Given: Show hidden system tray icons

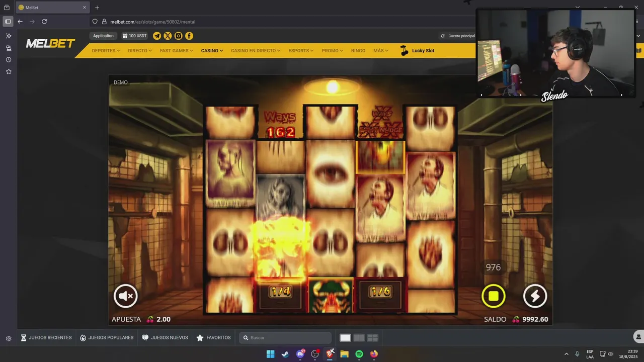Looking at the screenshot, I should (566, 354).
